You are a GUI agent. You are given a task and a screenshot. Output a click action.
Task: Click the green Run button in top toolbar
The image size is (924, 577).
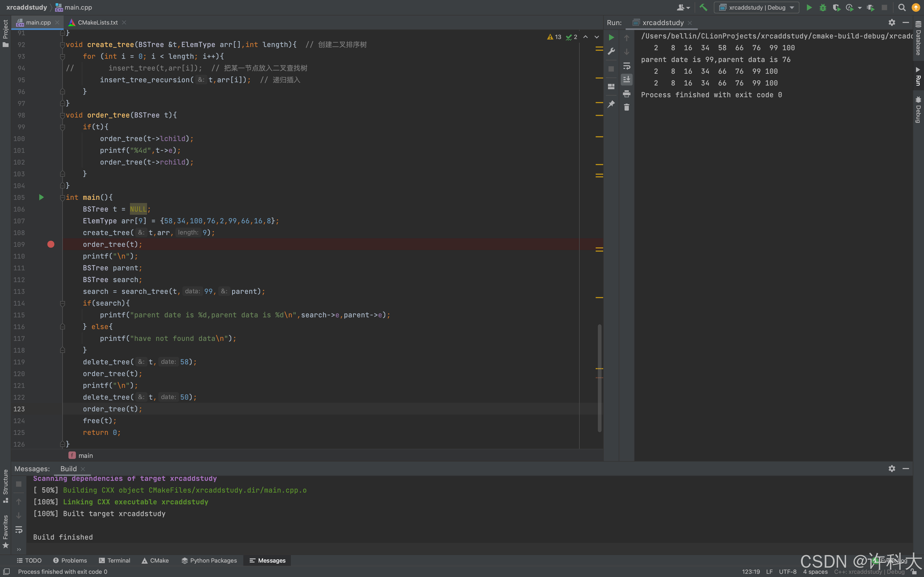tap(809, 8)
